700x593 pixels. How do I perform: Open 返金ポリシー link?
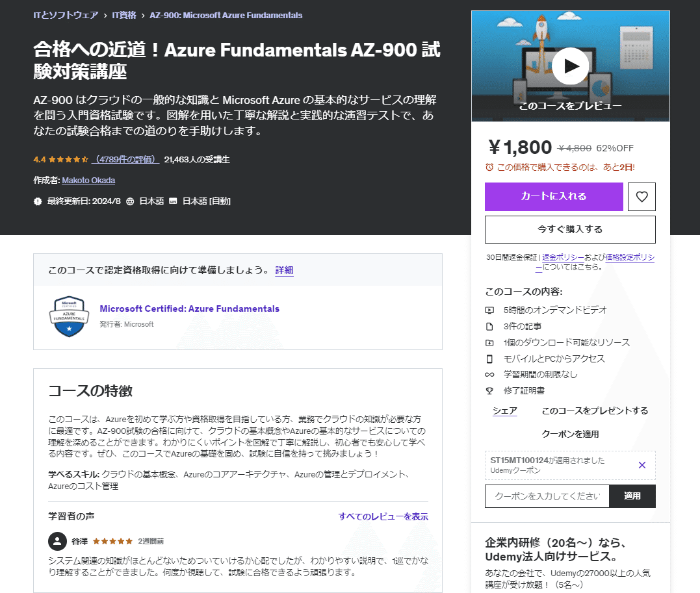563,257
